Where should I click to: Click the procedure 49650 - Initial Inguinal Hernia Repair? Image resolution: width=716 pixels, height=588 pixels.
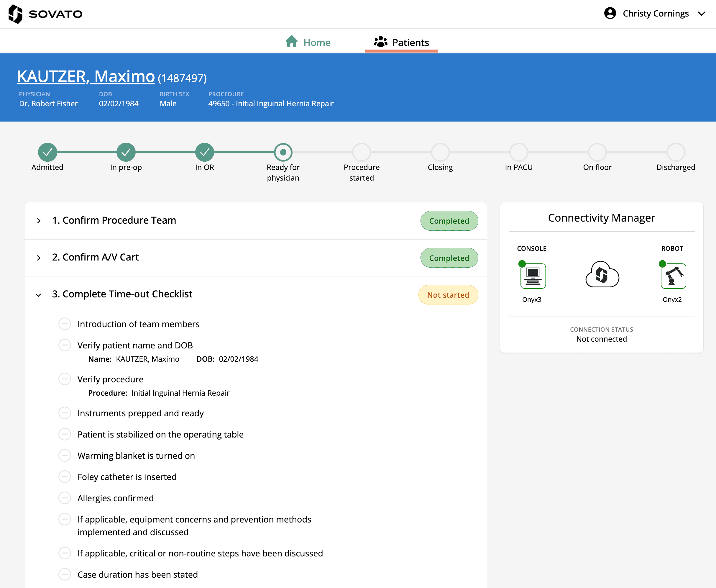pyautogui.click(x=271, y=104)
